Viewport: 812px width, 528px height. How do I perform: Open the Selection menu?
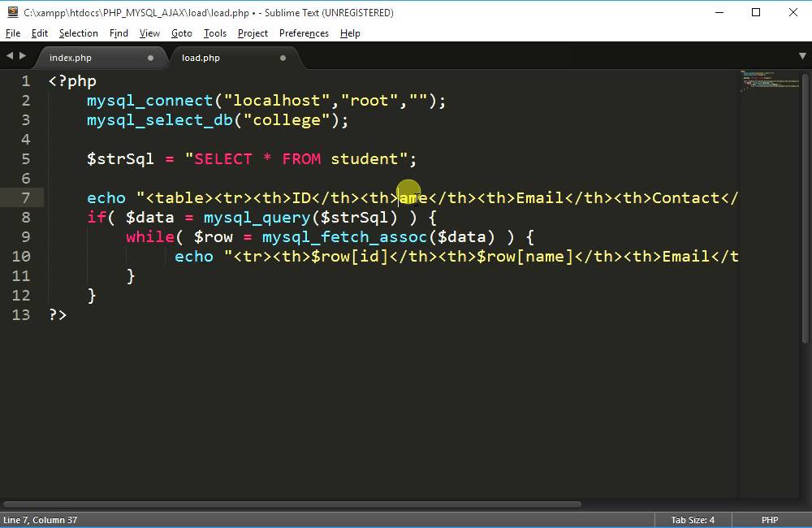tap(78, 33)
